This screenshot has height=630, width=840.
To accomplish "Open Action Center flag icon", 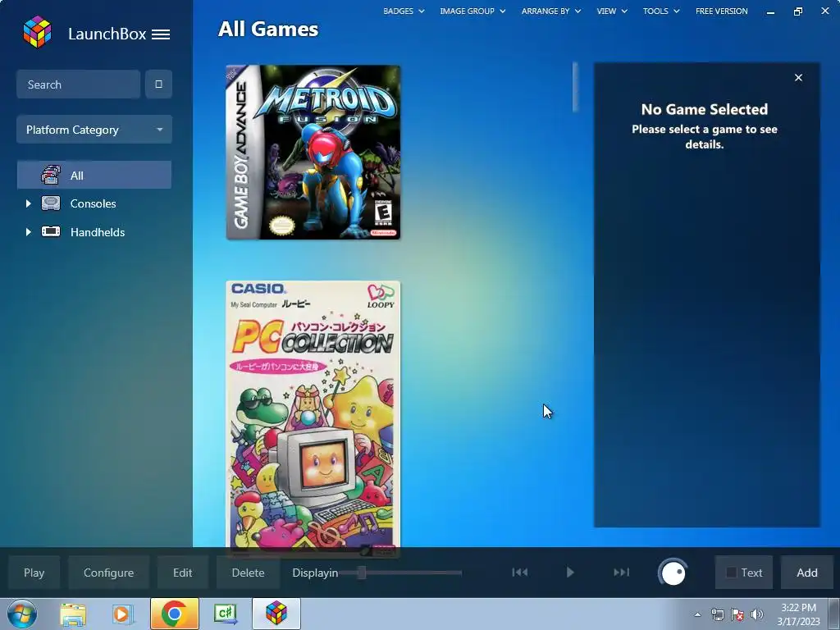I will 737,615.
